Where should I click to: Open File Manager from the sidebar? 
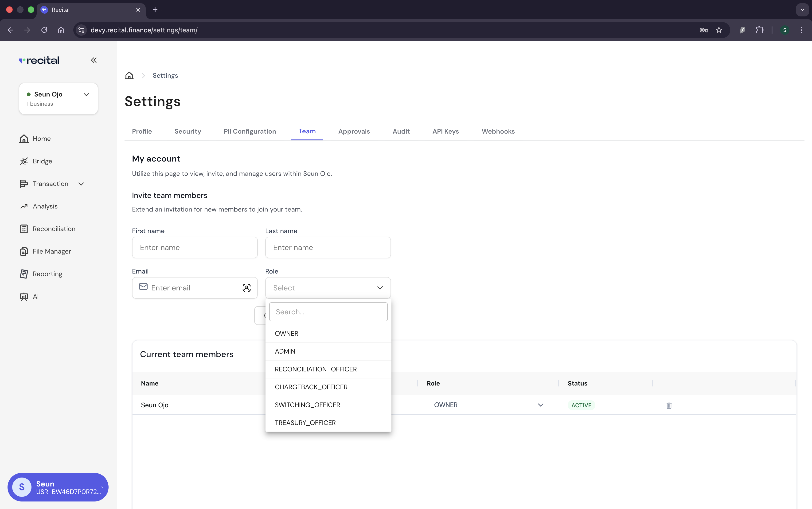tap(51, 251)
